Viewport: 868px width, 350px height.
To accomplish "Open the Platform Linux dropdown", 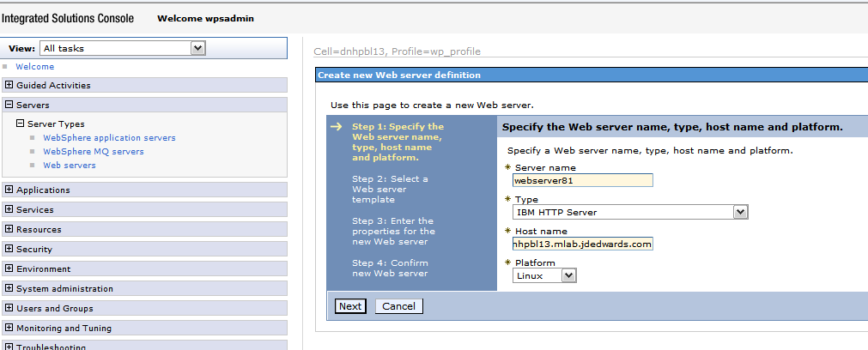I will coord(568,275).
